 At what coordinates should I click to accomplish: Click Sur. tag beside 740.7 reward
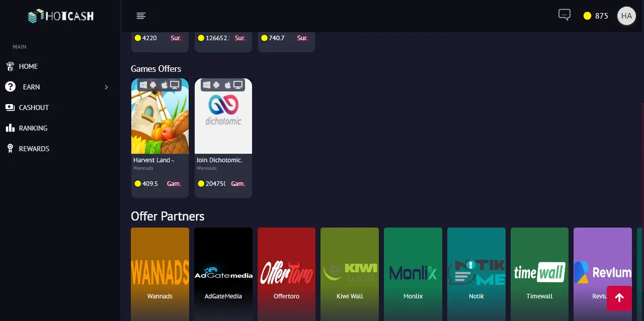click(302, 38)
